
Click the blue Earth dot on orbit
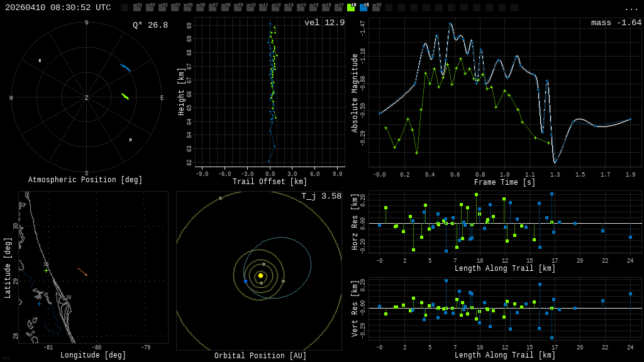(245, 281)
